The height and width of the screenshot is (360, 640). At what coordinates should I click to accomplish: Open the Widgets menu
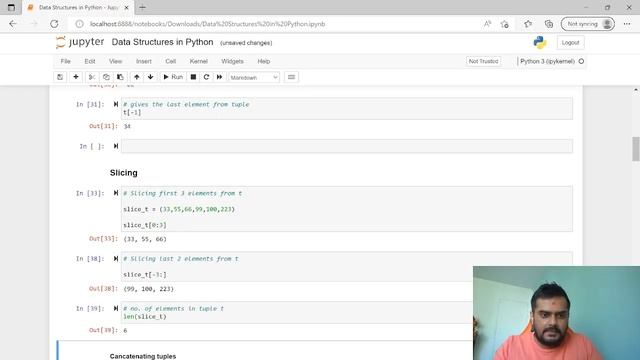pos(232,61)
